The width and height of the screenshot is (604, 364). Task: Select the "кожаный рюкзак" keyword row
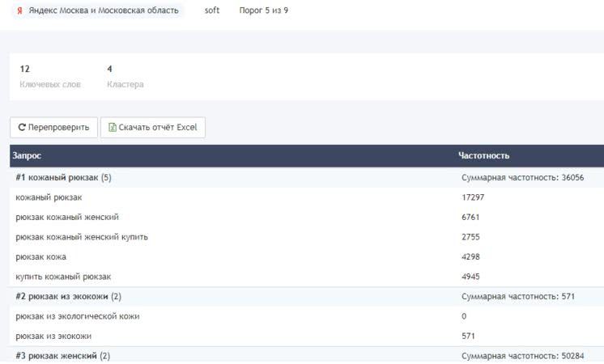coord(49,197)
